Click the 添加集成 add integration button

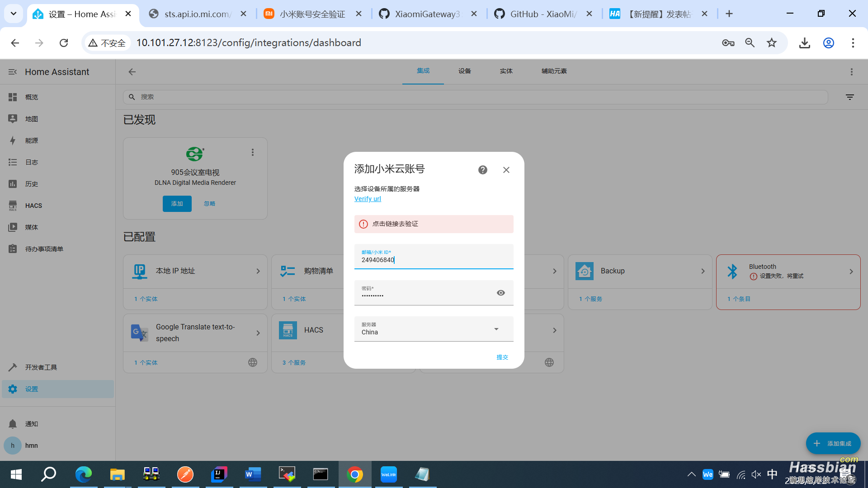click(x=833, y=444)
